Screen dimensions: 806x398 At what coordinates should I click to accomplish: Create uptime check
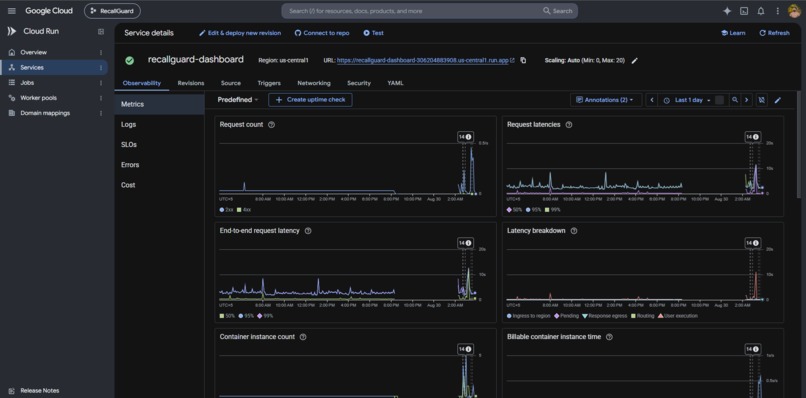[310, 100]
